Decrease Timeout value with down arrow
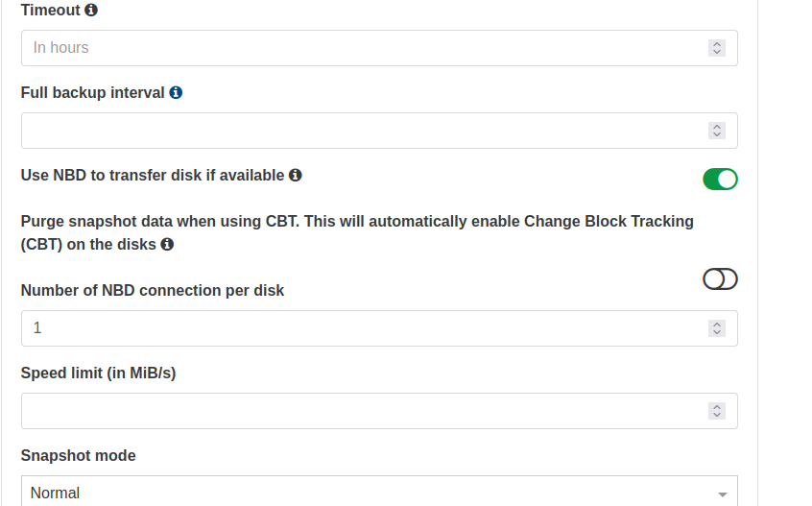The image size is (812, 506). [717, 52]
